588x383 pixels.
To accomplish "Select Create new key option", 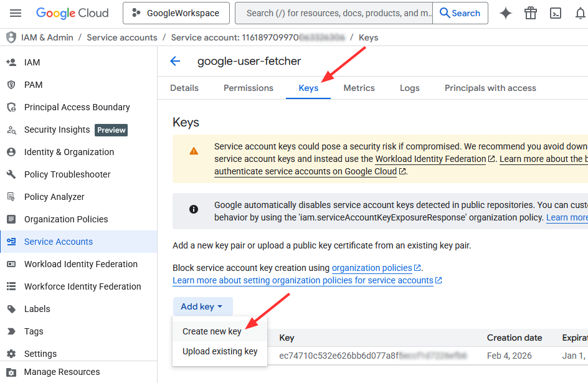I will [x=212, y=331].
